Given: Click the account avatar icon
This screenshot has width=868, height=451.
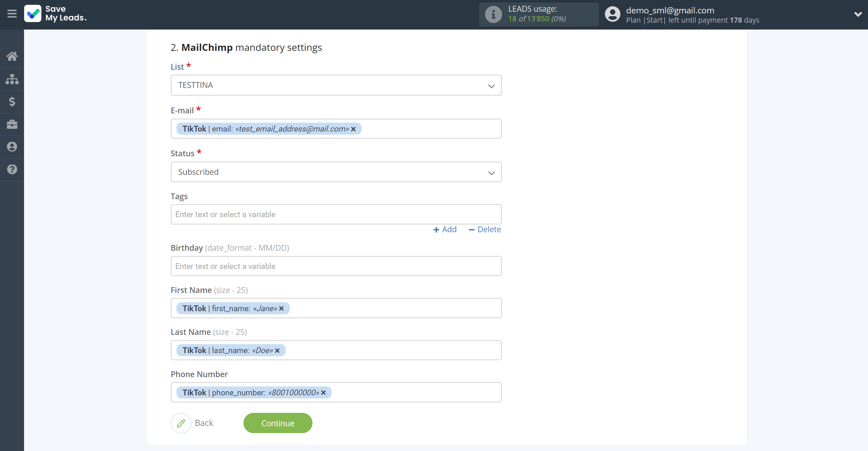Looking at the screenshot, I should click(x=613, y=14).
